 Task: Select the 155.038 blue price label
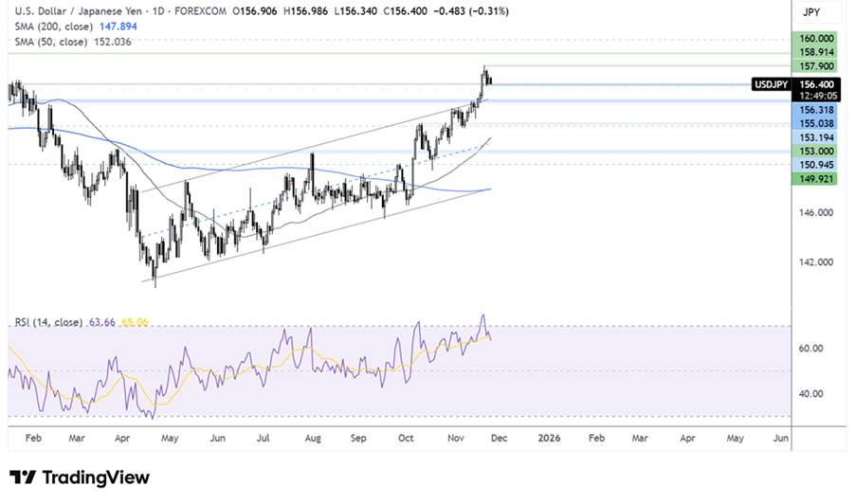click(815, 123)
